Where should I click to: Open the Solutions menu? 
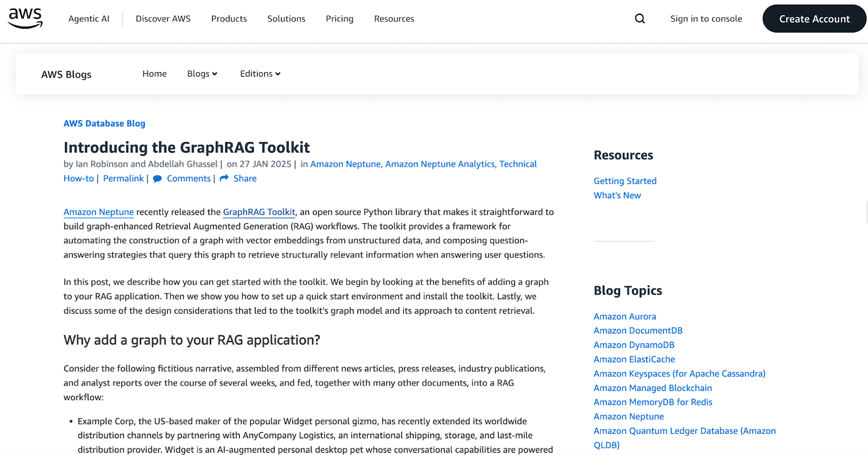[x=286, y=18]
